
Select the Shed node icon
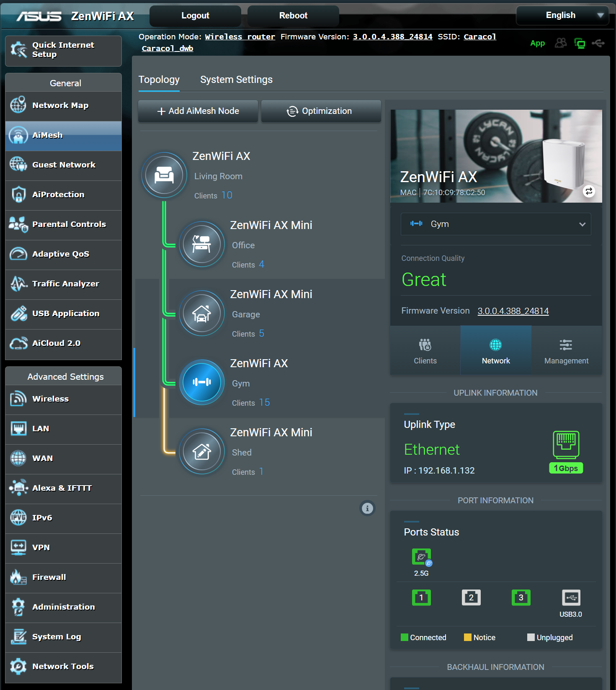tap(202, 451)
